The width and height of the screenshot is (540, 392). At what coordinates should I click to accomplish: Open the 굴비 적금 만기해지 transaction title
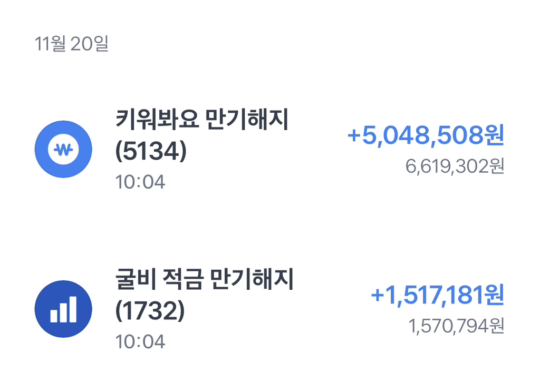[204, 279]
